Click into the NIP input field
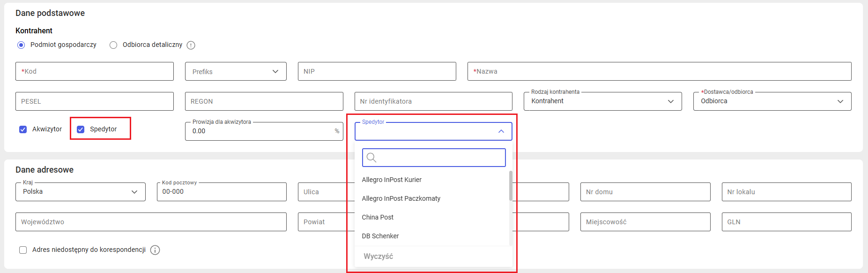This screenshot has height=273, width=868. tap(377, 71)
